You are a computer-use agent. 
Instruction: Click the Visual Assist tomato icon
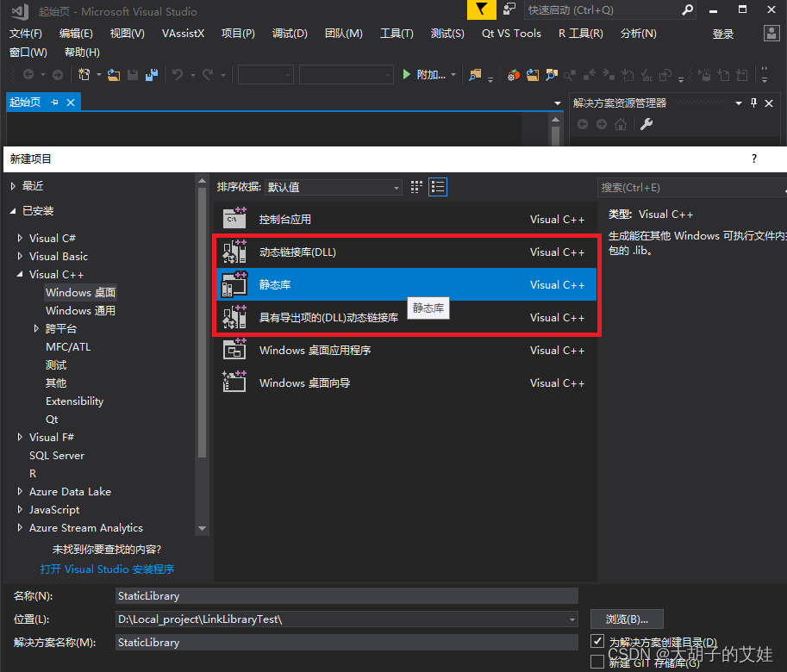pyautogui.click(x=513, y=75)
